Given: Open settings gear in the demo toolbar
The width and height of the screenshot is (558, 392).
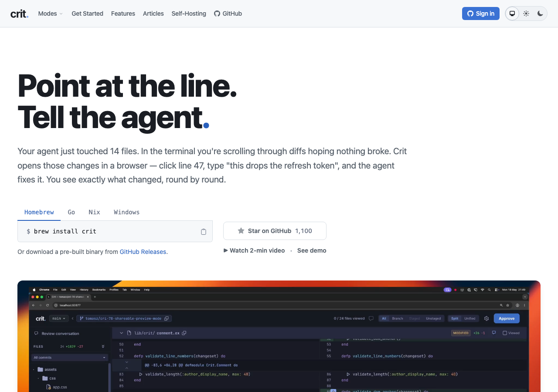Looking at the screenshot, I should tap(487, 318).
